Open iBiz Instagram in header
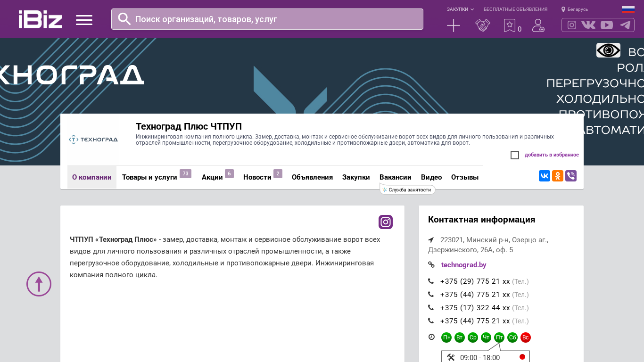The image size is (644, 362). pyautogui.click(x=572, y=25)
